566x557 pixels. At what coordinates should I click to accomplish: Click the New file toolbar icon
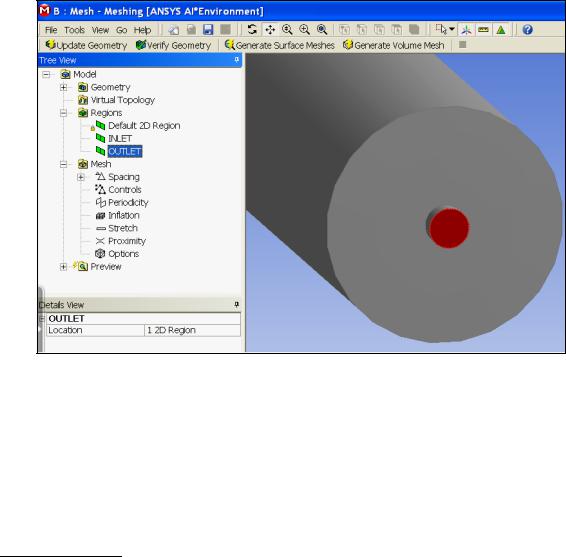pos(174,30)
